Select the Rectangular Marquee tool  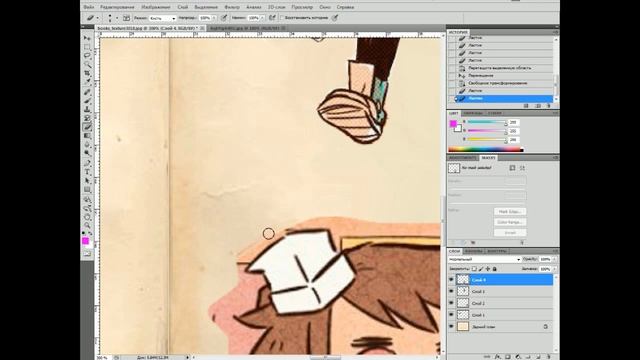click(87, 47)
